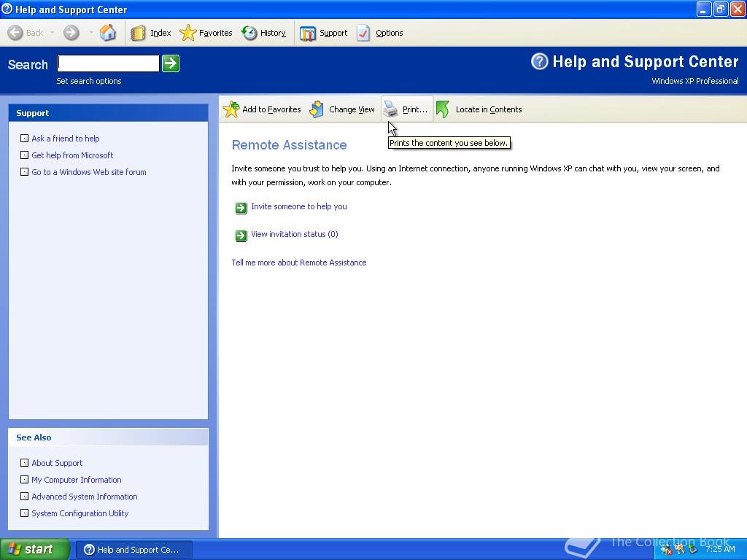The width and height of the screenshot is (747, 560).
Task: Click the Locate in Contents arrow icon
Action: 443,109
